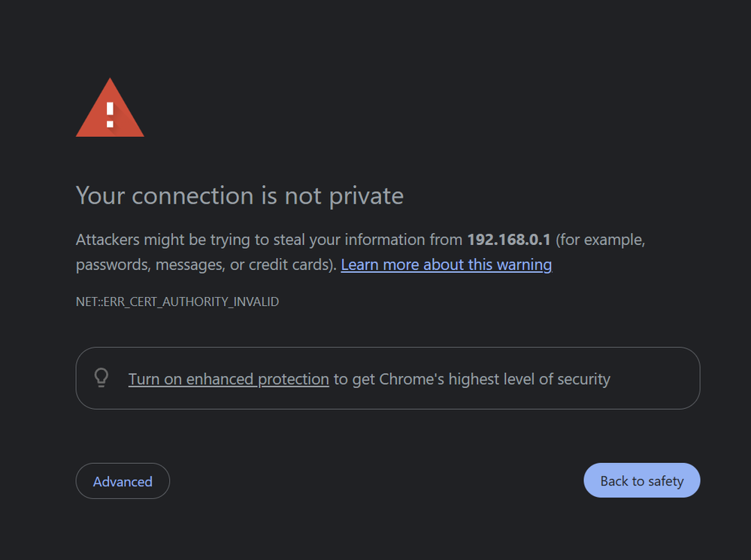
Task: Click the Your connection is not private heading
Action: coord(240,196)
